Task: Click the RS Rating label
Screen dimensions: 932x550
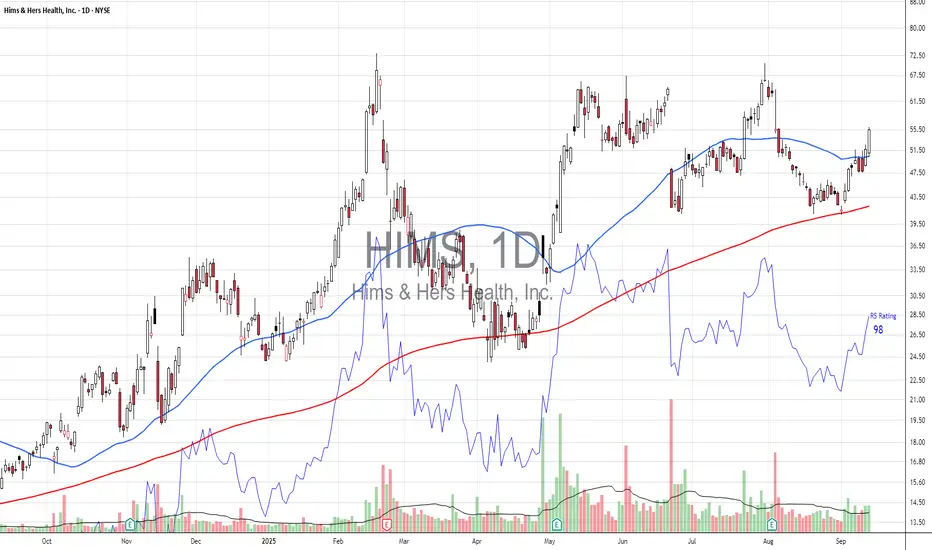Action: [x=883, y=316]
